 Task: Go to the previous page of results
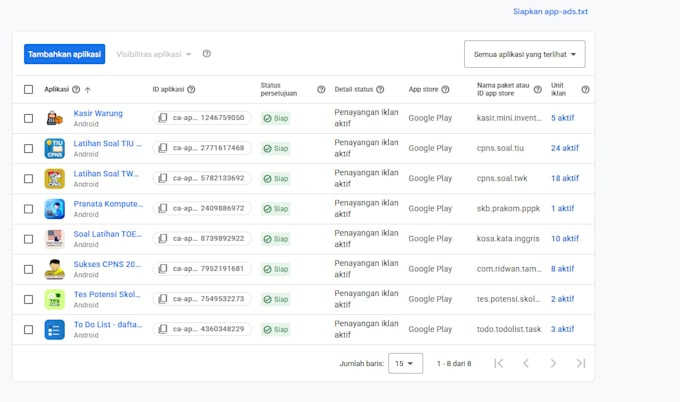coord(526,363)
